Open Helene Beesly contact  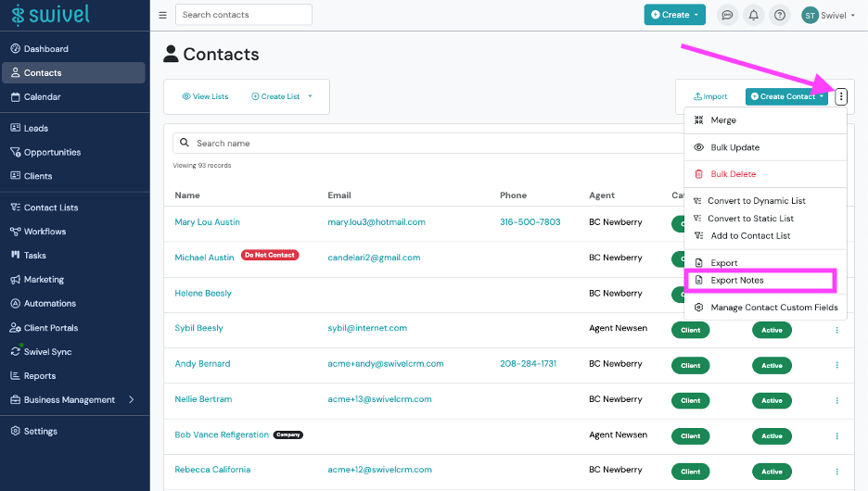pyautogui.click(x=203, y=293)
